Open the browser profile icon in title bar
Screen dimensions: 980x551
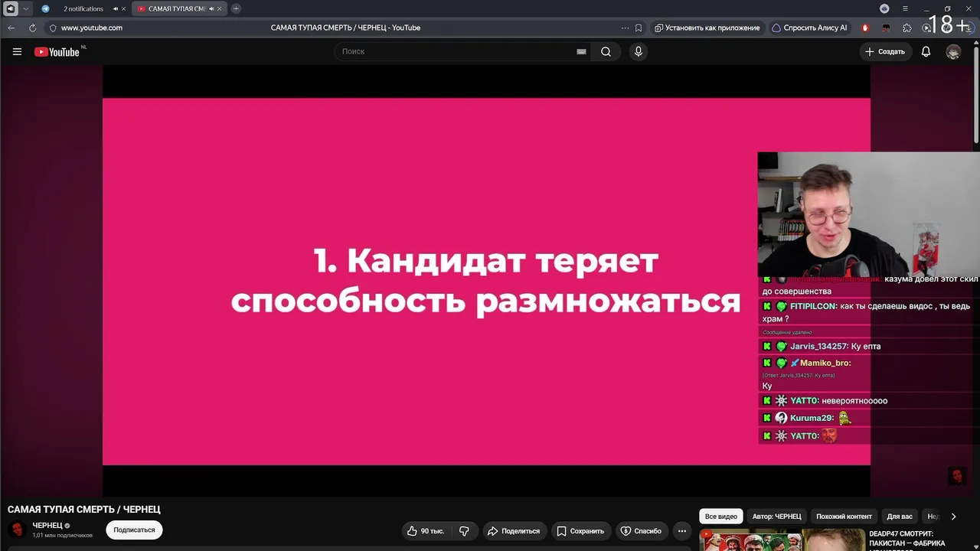[884, 8]
